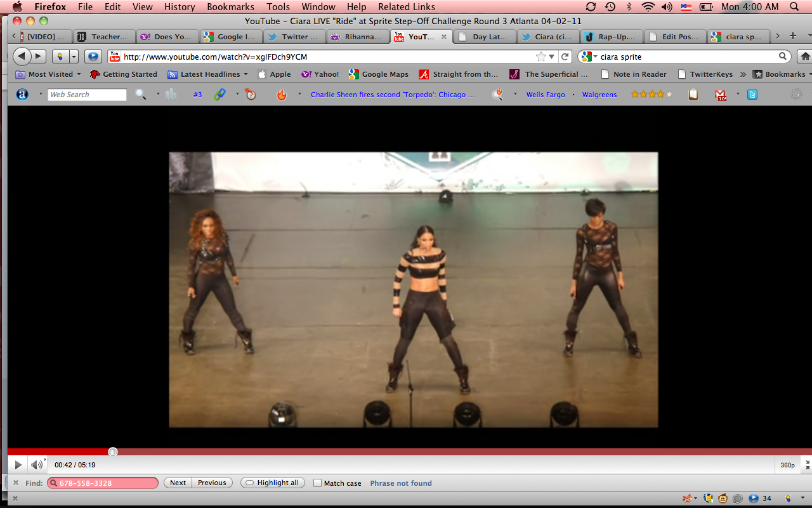The image size is (812, 508).
Task: Click the video progress bar scrubber handle
Action: coord(113,451)
